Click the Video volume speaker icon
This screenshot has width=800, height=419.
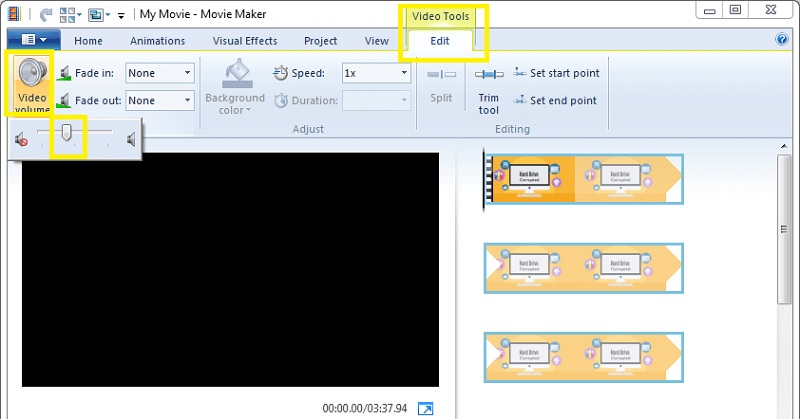click(x=29, y=77)
